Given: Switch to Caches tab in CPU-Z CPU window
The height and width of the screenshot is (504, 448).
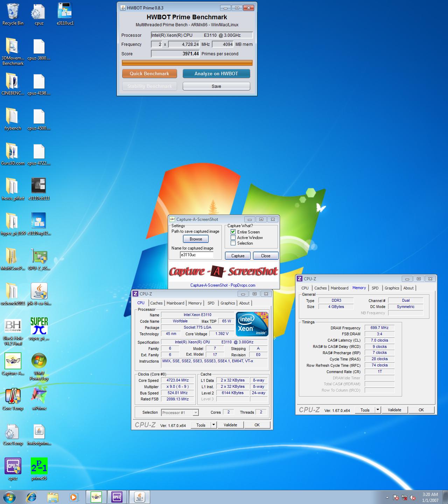Looking at the screenshot, I should pyautogui.click(x=156, y=303).
